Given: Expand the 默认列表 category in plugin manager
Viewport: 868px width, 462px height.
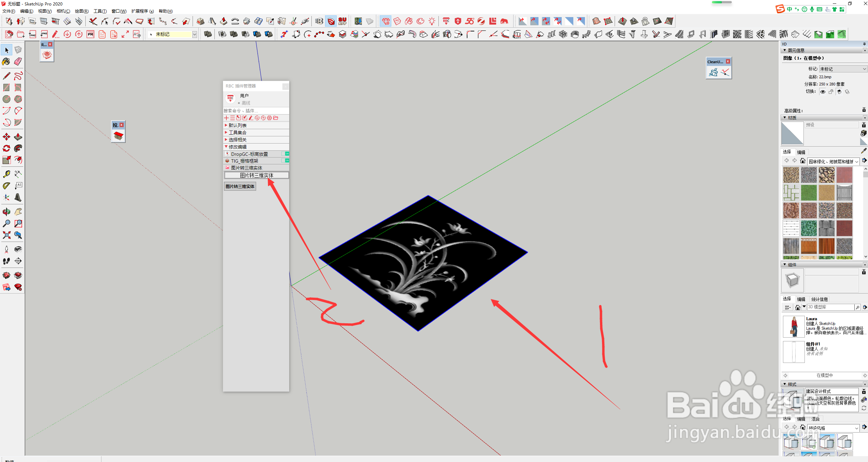Looking at the screenshot, I should [x=237, y=125].
